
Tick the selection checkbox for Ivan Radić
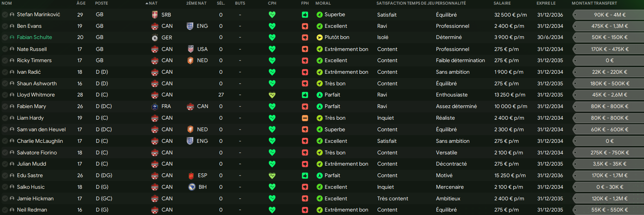click(x=5, y=72)
